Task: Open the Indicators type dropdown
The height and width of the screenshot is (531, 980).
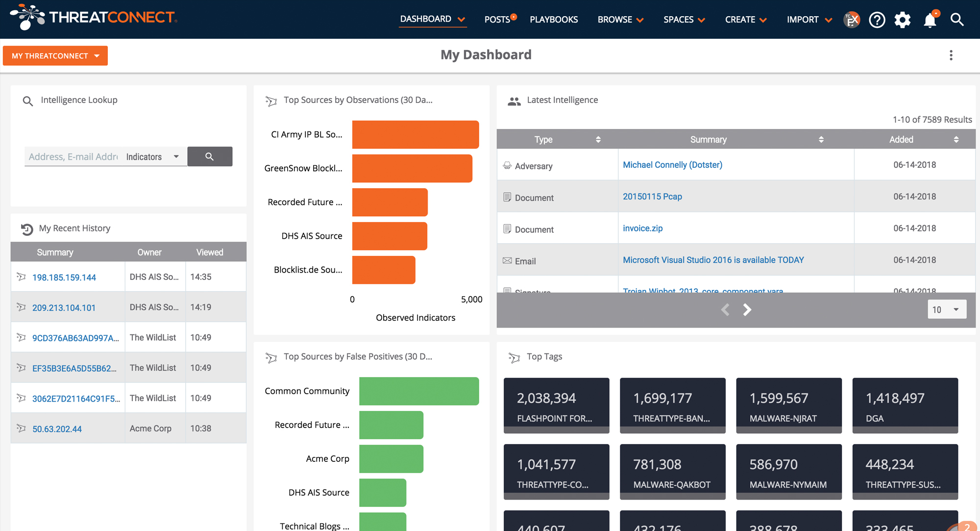Action: click(x=152, y=157)
